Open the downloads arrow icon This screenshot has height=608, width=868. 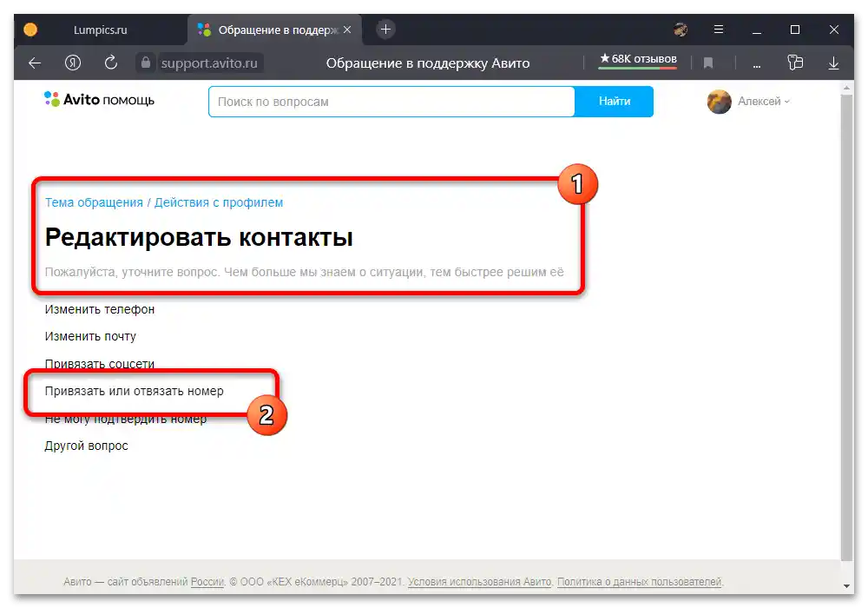[833, 63]
